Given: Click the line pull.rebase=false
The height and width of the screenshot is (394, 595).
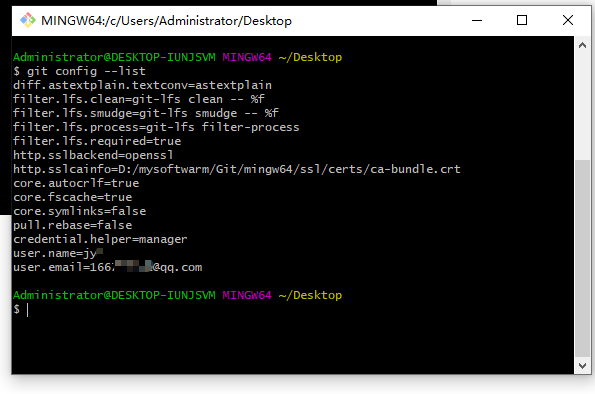Looking at the screenshot, I should click(73, 225).
